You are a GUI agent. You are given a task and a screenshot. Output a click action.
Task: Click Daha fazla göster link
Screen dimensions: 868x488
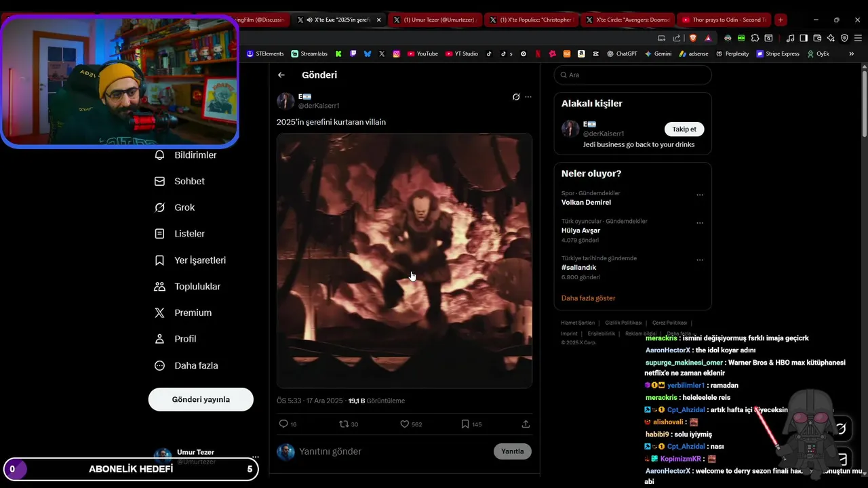click(x=588, y=298)
